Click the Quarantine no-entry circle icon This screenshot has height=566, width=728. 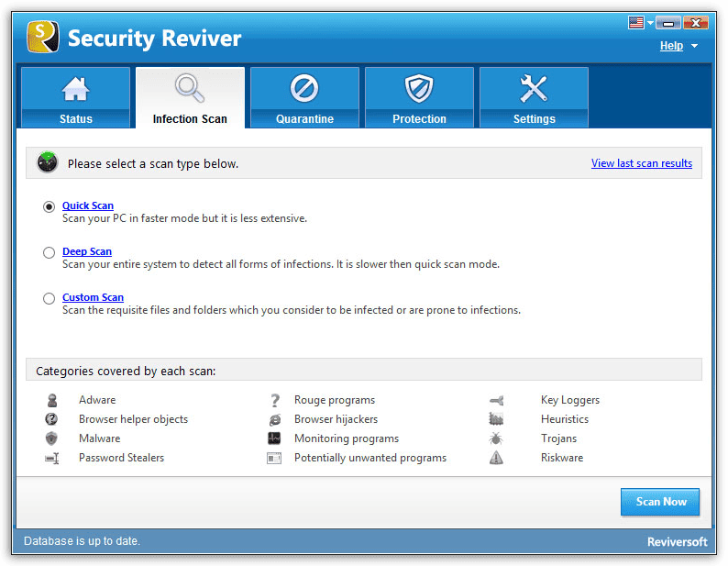[x=304, y=88]
